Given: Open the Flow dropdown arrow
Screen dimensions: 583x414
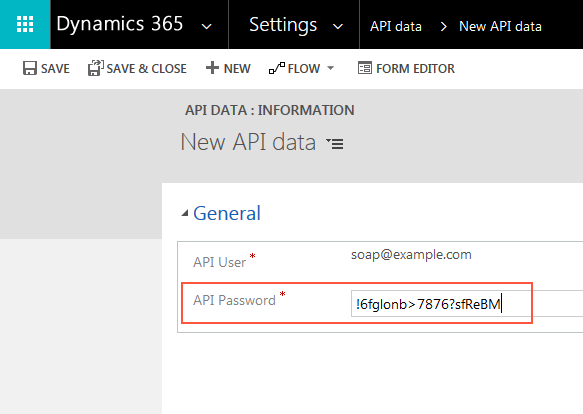Looking at the screenshot, I should [330, 68].
